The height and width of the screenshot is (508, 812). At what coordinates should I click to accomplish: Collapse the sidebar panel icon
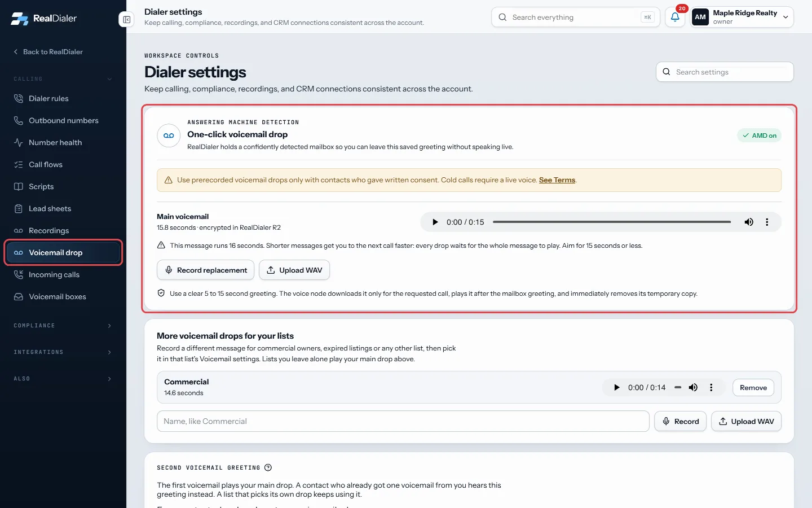pos(126,19)
